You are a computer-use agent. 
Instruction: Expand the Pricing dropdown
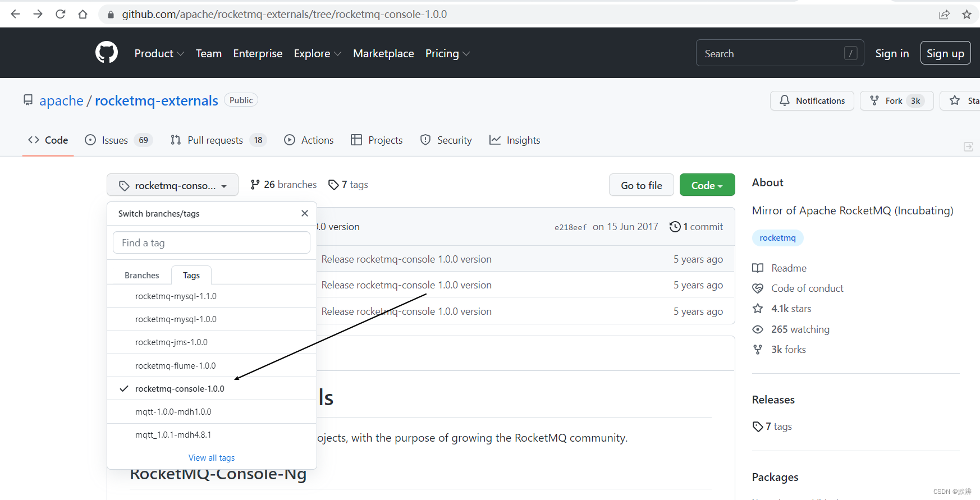coord(447,53)
